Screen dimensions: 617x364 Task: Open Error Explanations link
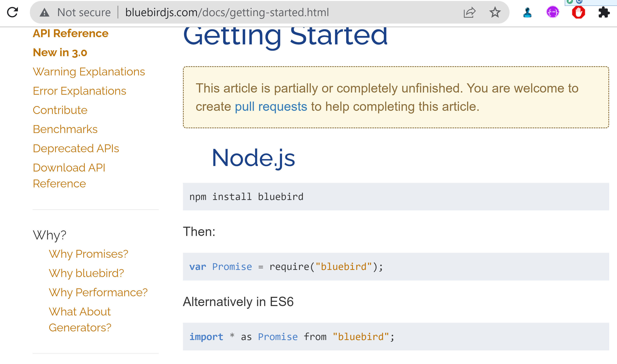point(80,91)
